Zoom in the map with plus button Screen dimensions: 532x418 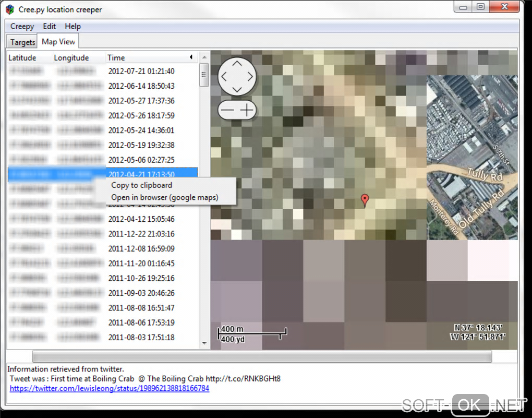[247, 110]
